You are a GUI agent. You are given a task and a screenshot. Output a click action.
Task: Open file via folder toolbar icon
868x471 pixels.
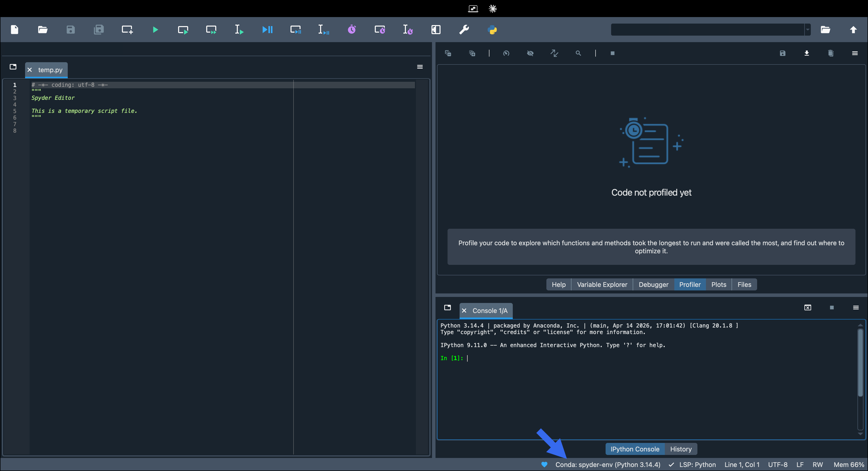[42, 30]
